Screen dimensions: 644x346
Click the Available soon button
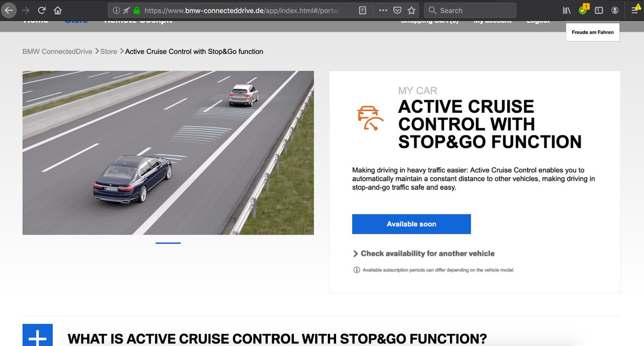pyautogui.click(x=412, y=224)
